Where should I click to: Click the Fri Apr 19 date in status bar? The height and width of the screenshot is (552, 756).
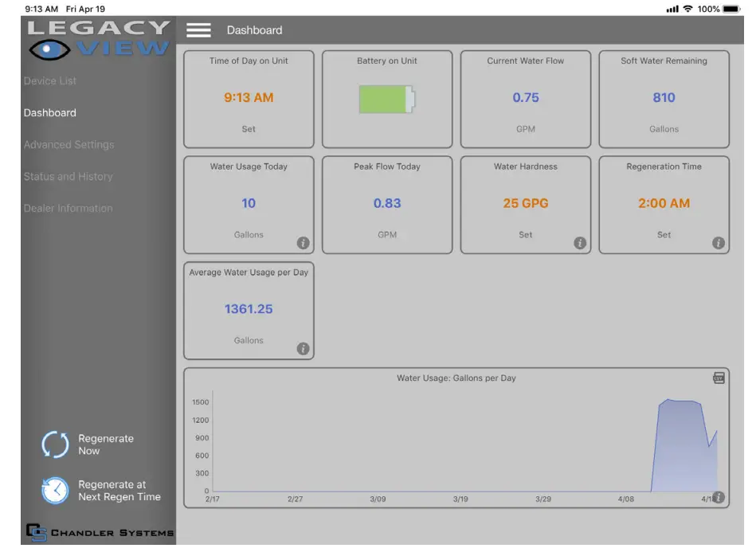click(85, 9)
